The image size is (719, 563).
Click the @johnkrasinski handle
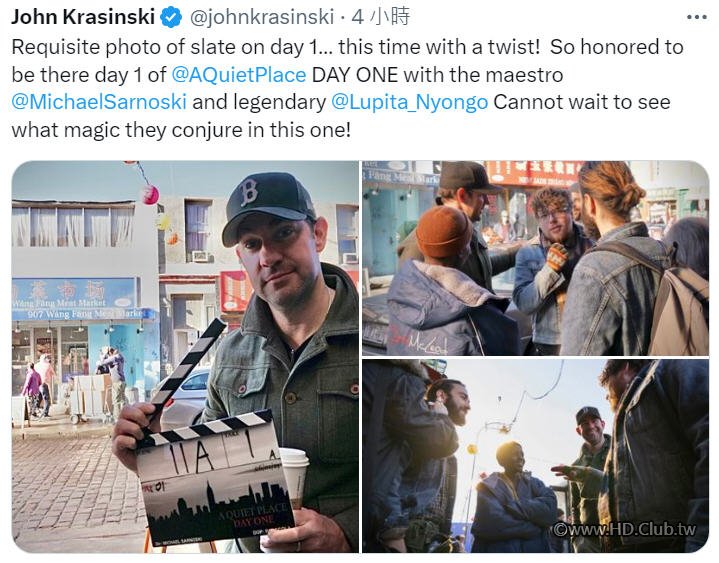click(x=261, y=17)
